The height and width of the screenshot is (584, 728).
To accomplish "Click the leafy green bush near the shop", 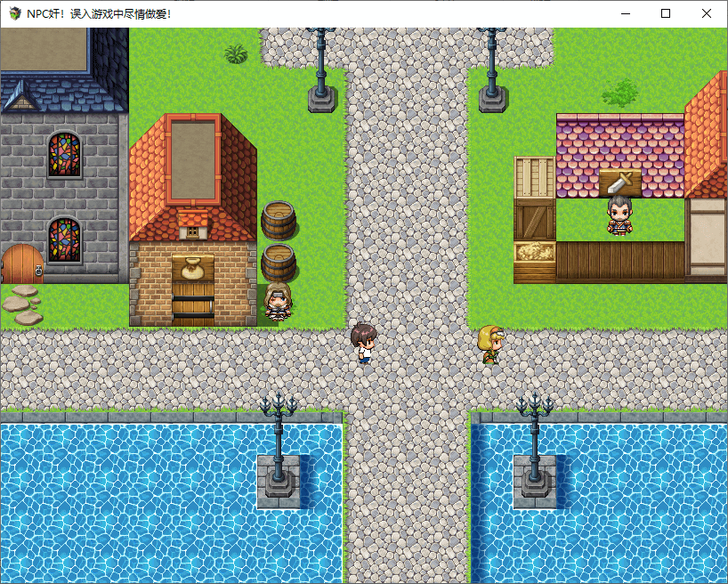I will tap(620, 93).
